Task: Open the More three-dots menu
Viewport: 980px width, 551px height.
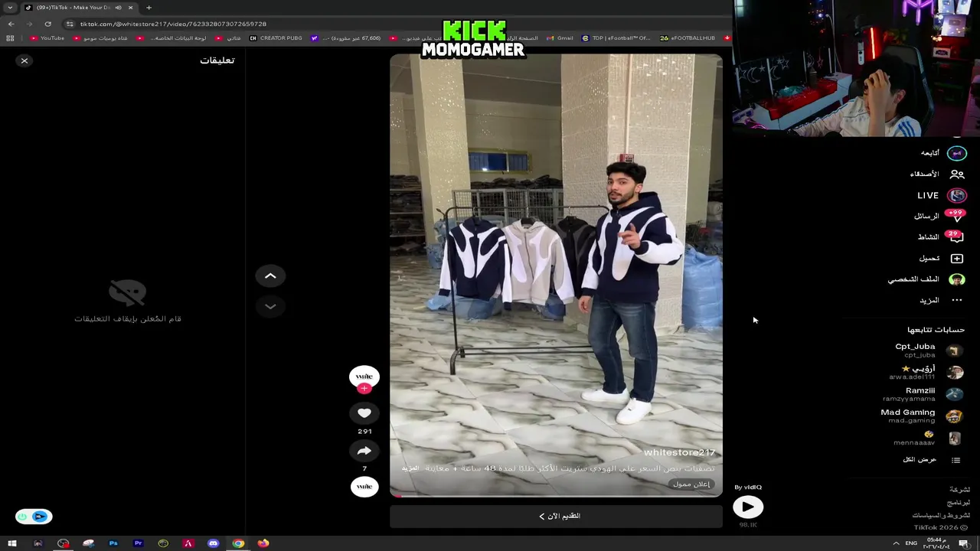Action: [x=957, y=300]
